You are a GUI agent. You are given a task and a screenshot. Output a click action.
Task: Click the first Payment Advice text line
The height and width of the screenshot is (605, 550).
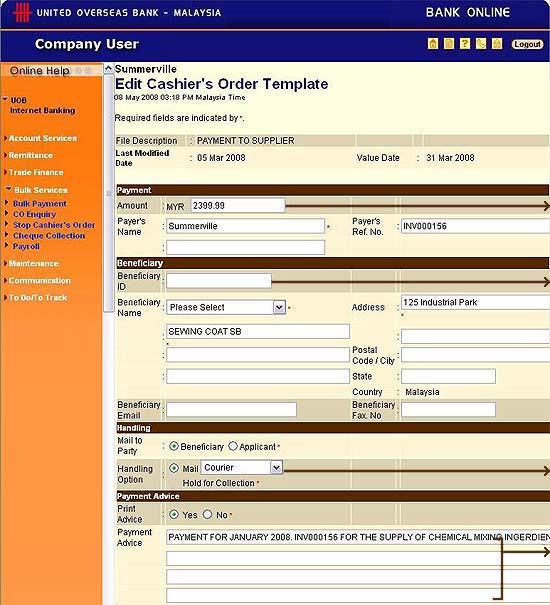point(358,537)
